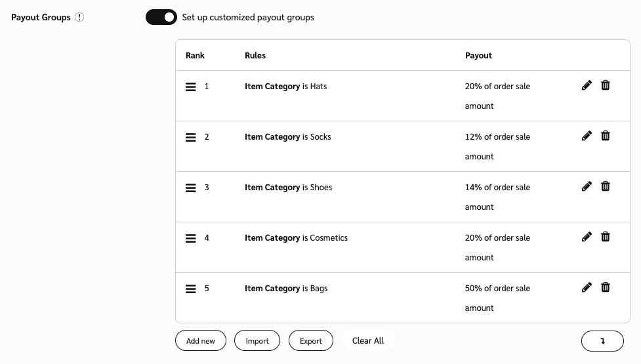The width and height of the screenshot is (641, 364).
Task: Edit the Bags payout rule
Action: coord(587,287)
